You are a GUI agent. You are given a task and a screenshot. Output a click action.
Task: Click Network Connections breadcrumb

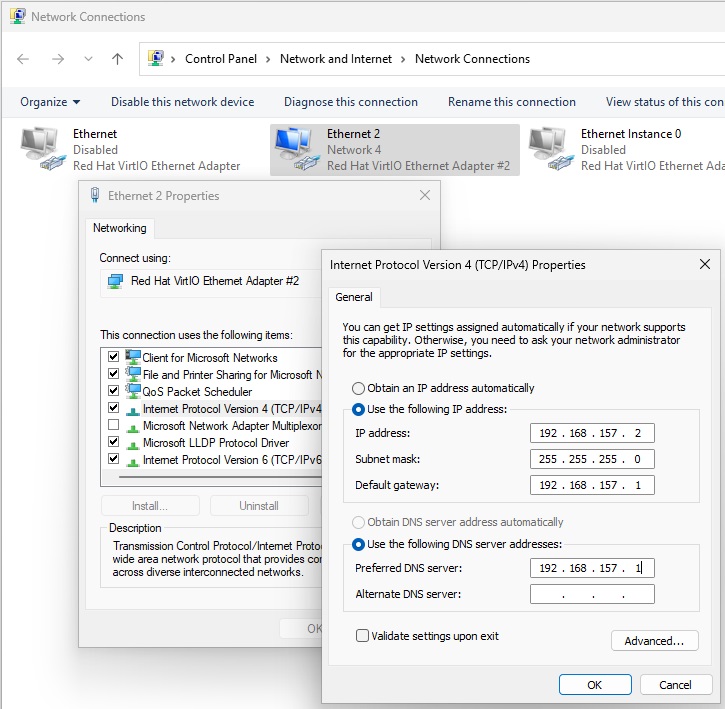tap(472, 59)
